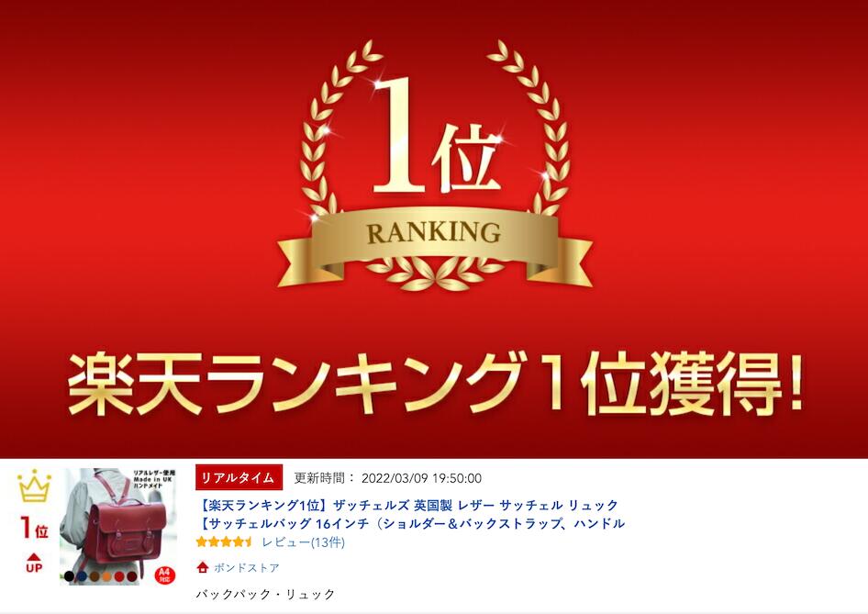
Task: Pick the black color swatch
Action: tap(69, 576)
